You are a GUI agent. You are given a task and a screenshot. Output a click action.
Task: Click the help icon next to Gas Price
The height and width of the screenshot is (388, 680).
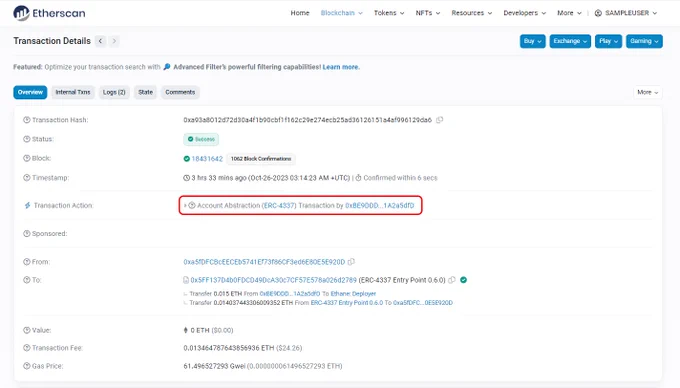pyautogui.click(x=27, y=366)
